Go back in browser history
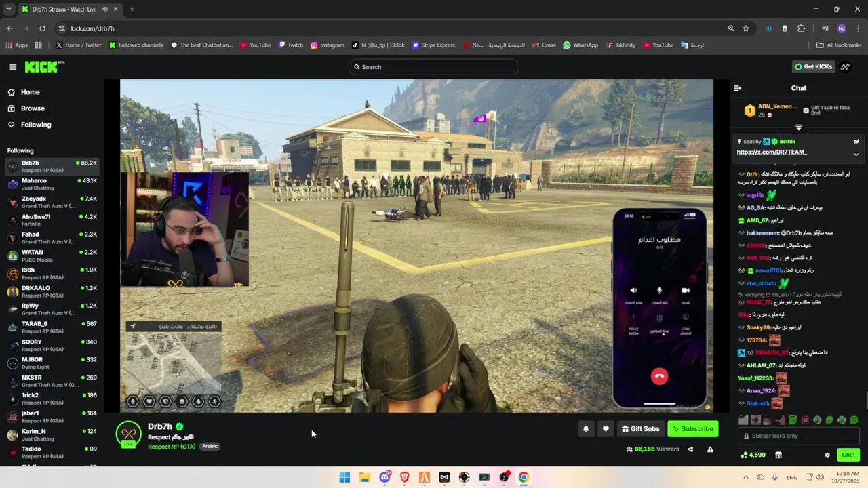Viewport: 868px width, 488px height. tap(9, 28)
